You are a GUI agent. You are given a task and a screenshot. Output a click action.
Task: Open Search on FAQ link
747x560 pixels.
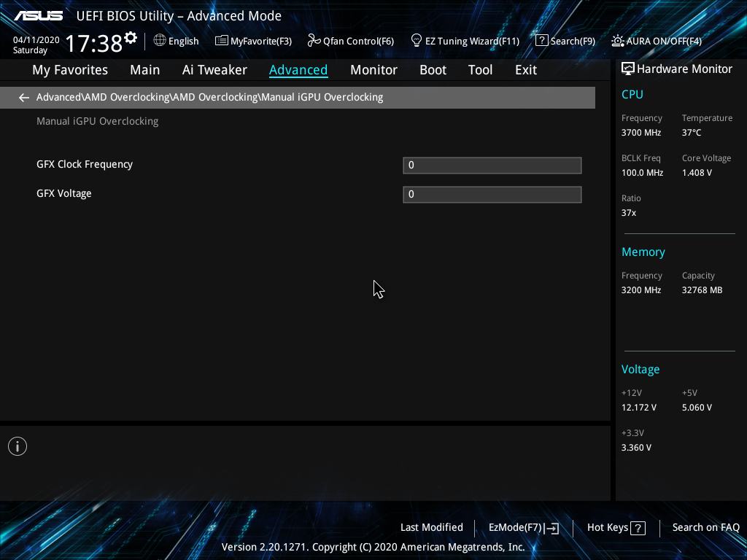point(705,527)
